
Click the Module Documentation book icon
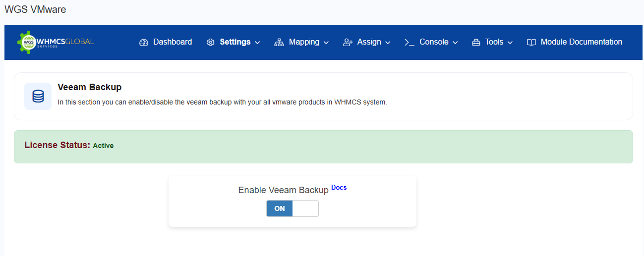[531, 42]
